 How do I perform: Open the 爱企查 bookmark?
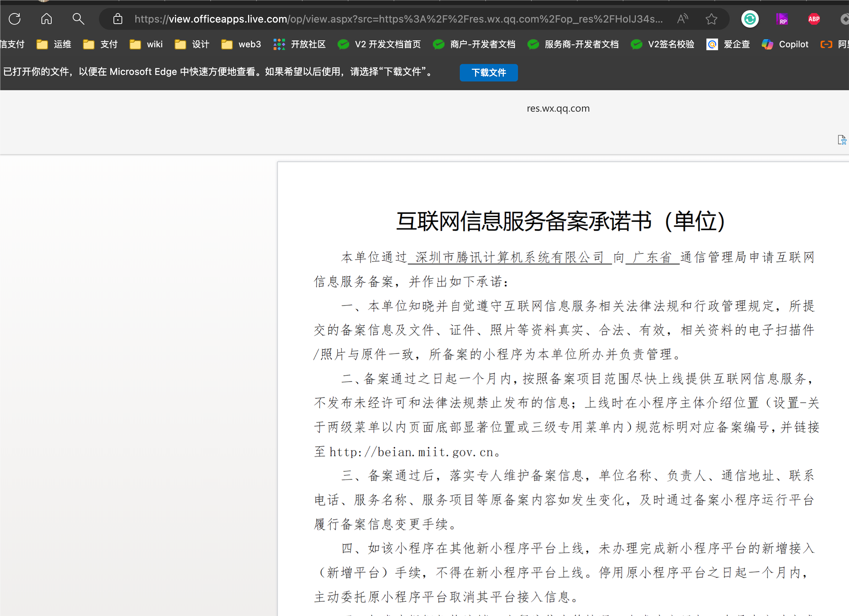(728, 44)
